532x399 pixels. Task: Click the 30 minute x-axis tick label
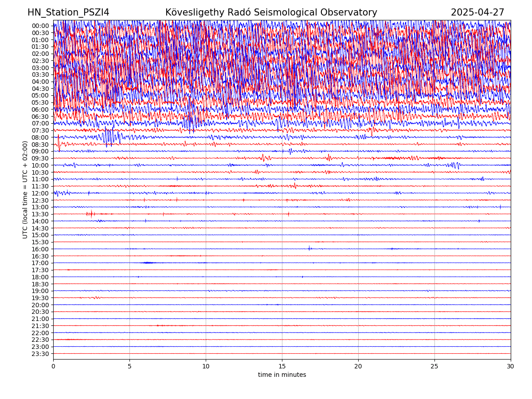511,367
